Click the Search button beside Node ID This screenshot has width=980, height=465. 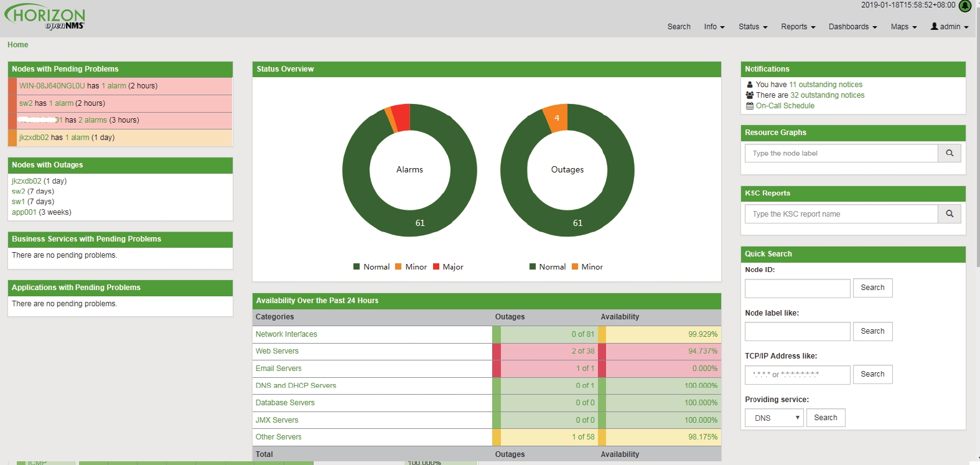click(x=872, y=288)
